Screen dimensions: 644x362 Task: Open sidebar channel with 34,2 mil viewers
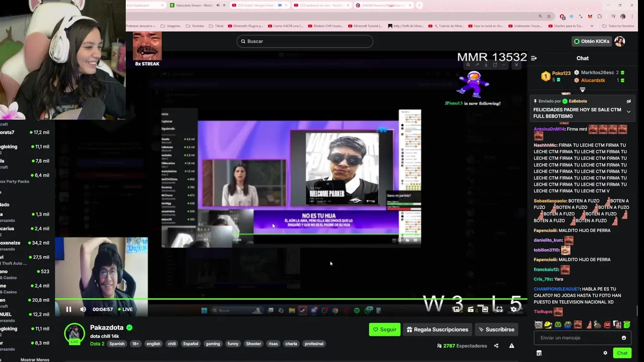click(25, 246)
